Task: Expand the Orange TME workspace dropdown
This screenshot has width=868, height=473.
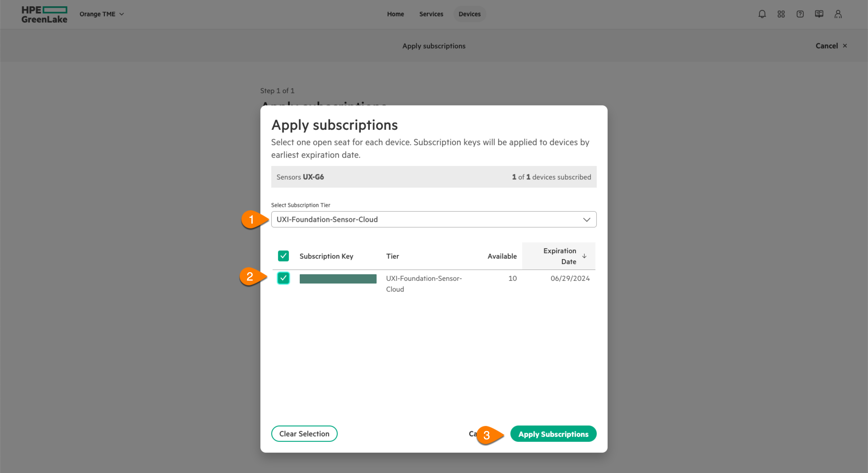Action: coord(102,14)
